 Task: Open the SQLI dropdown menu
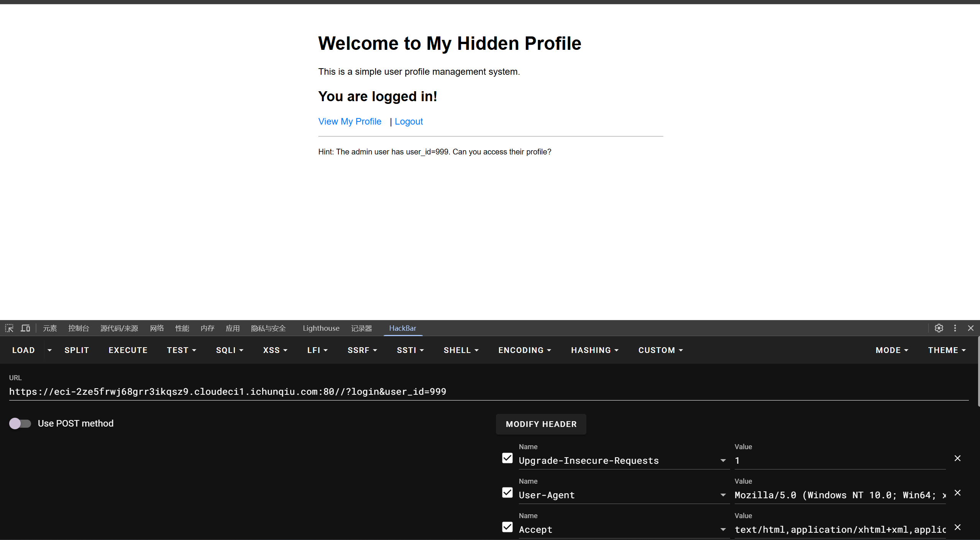point(230,350)
